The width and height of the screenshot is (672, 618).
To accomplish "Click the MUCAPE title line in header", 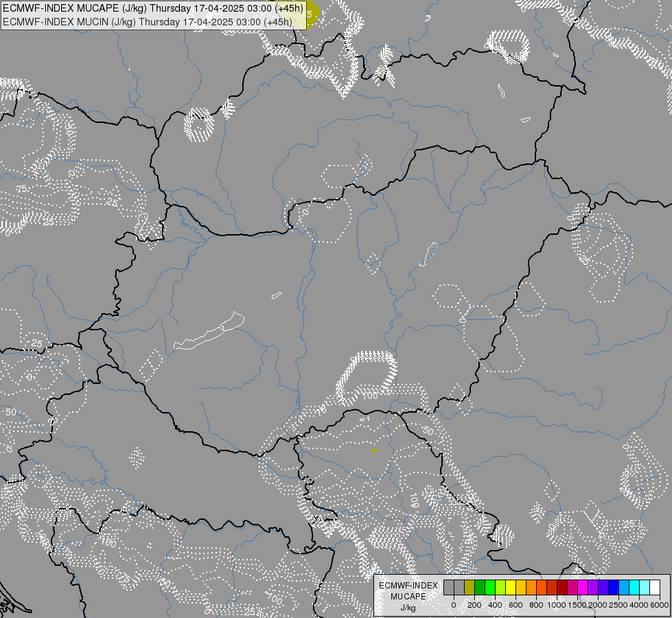I will (153, 8).
